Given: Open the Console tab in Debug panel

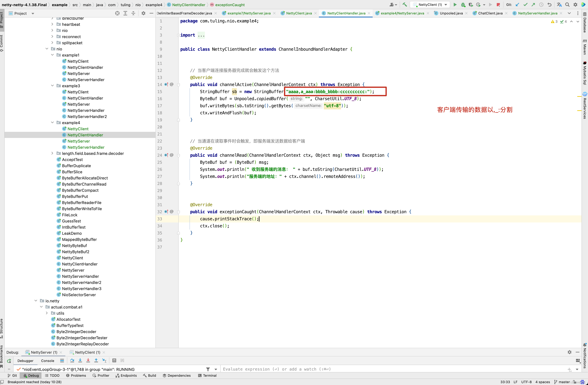Looking at the screenshot, I should tap(47, 361).
